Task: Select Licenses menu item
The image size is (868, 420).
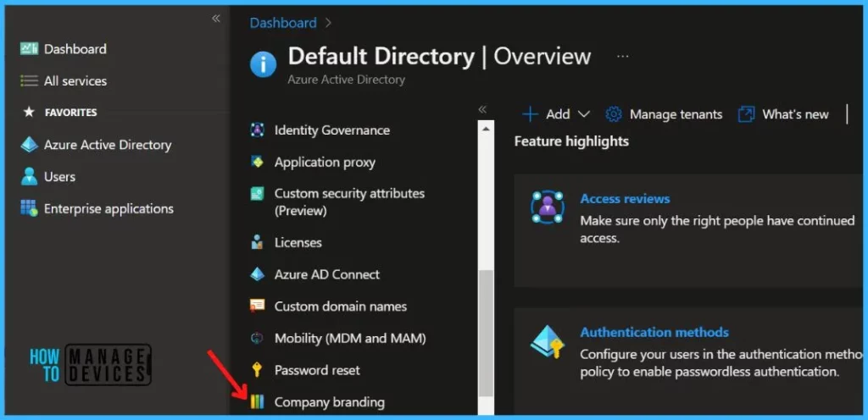Action: (298, 242)
